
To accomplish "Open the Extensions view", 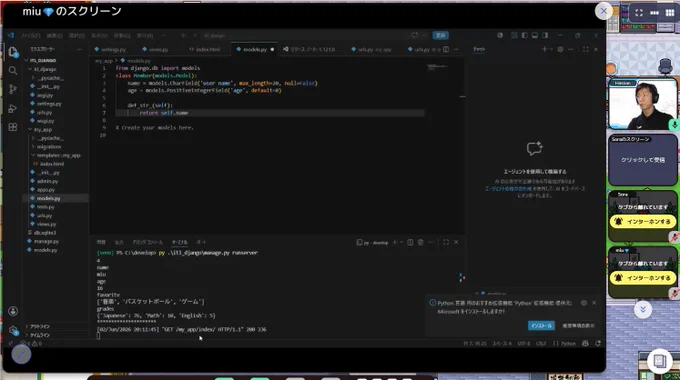I will click(13, 127).
